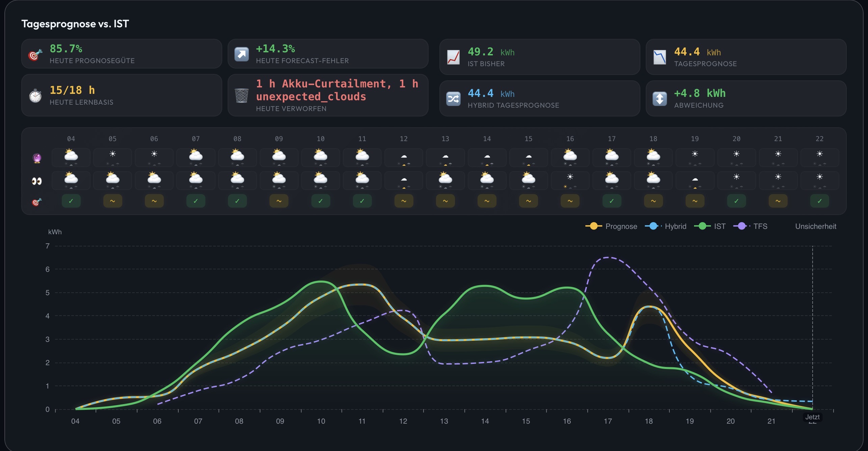Click the stopwatch icon in the Lernbasis card

(x=35, y=96)
